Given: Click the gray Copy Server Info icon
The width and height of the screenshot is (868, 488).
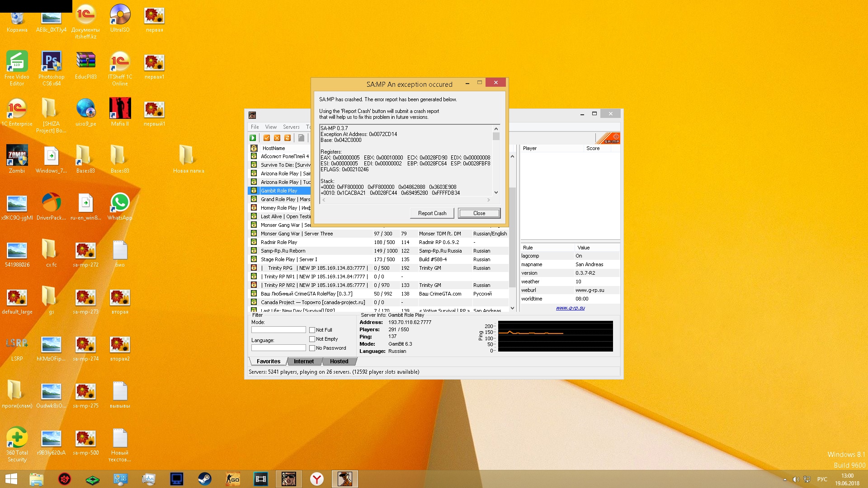Looking at the screenshot, I should 301,138.
